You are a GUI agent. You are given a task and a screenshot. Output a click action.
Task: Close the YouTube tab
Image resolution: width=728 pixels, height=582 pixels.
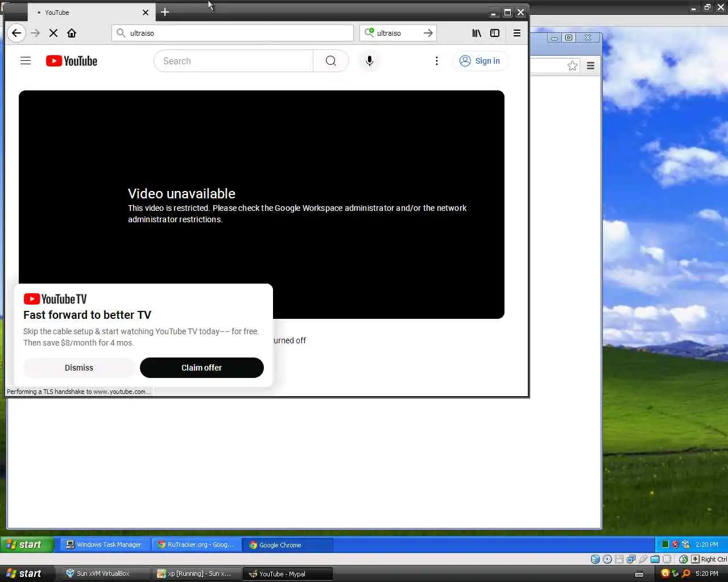[146, 13]
